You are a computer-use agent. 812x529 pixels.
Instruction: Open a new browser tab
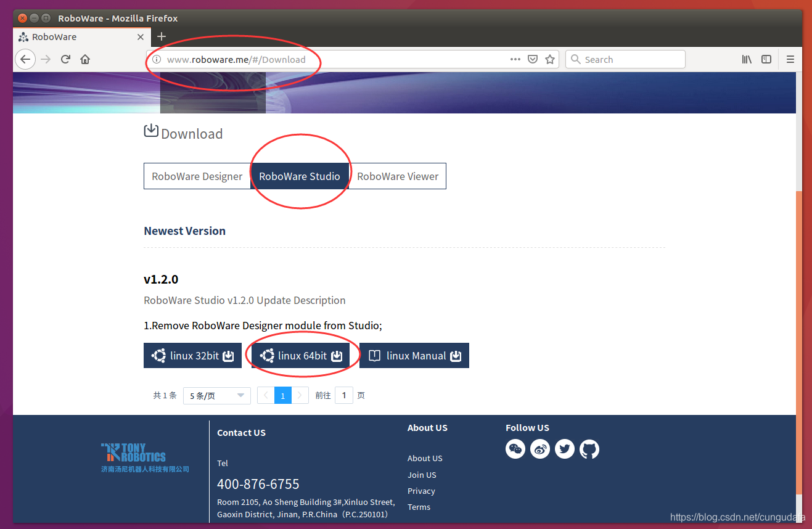162,36
